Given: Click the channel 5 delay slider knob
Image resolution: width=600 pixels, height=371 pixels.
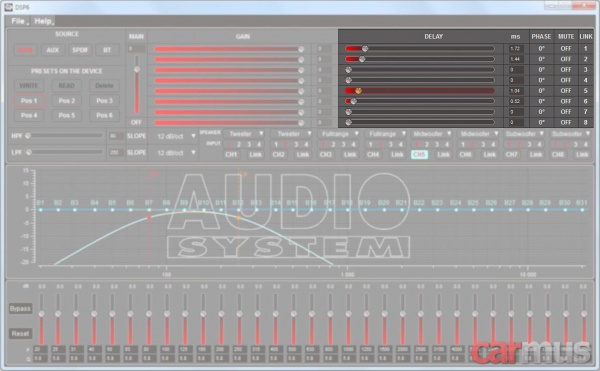Looking at the screenshot, I should point(358,91).
